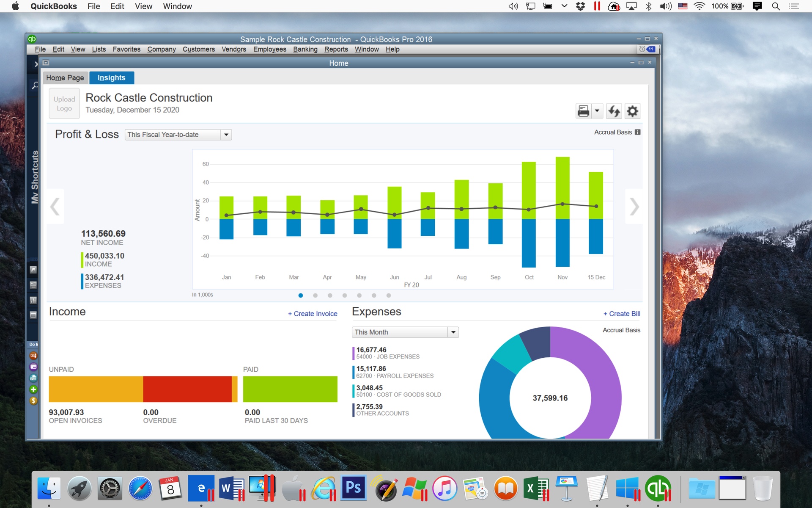Open Safari from the dock
Viewport: 812px width, 508px height.
[x=140, y=489]
